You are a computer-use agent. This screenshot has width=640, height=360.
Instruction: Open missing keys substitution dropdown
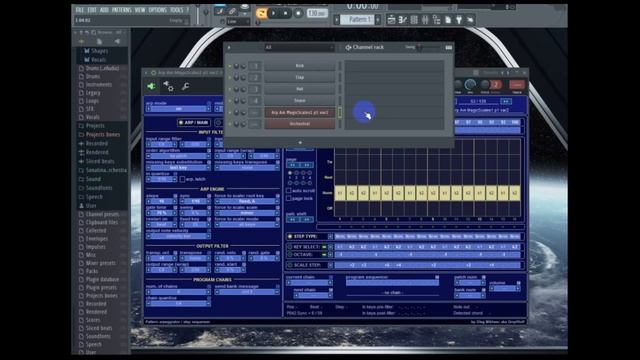pyautogui.click(x=178, y=168)
